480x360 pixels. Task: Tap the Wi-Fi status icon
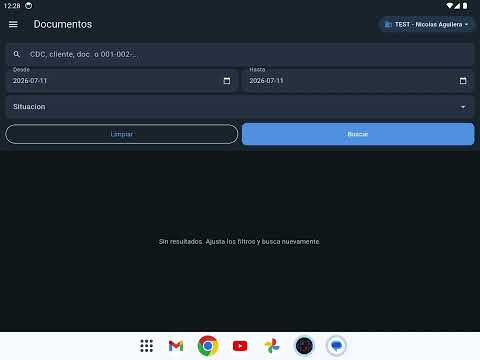click(450, 6)
